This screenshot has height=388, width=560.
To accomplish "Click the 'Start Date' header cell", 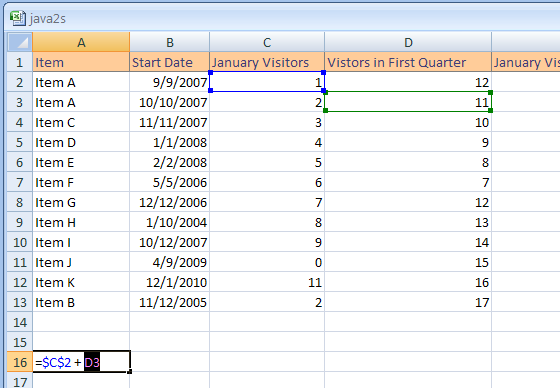I will point(170,63).
